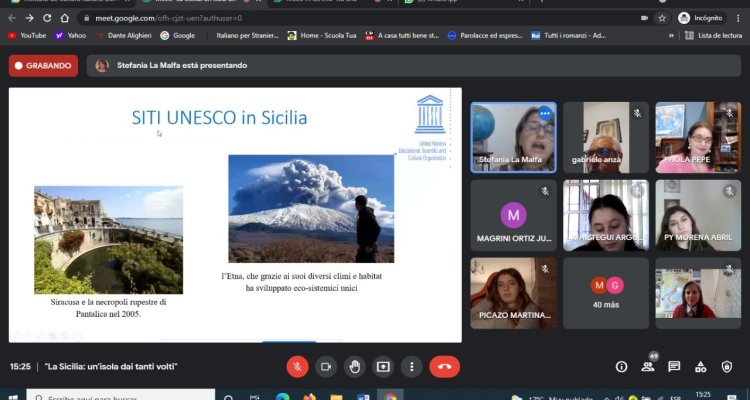Open Microsoft Edge from taskbar
This screenshot has width=750, height=400.
click(x=282, y=397)
